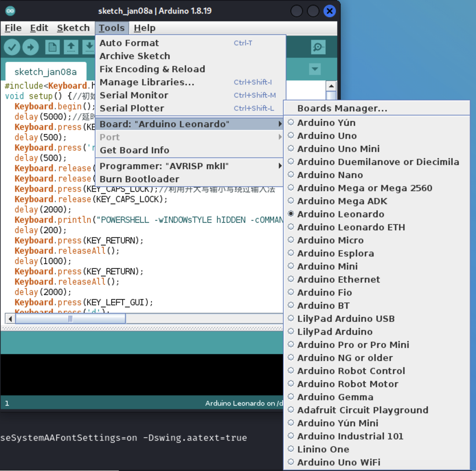Select Arduino Leonardo board
This screenshot has height=471, width=476.
[377, 214]
